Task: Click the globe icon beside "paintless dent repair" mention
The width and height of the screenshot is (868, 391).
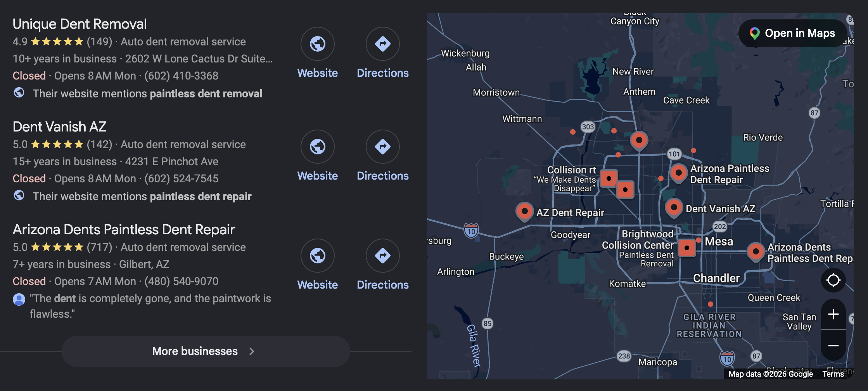Action: coord(19,195)
